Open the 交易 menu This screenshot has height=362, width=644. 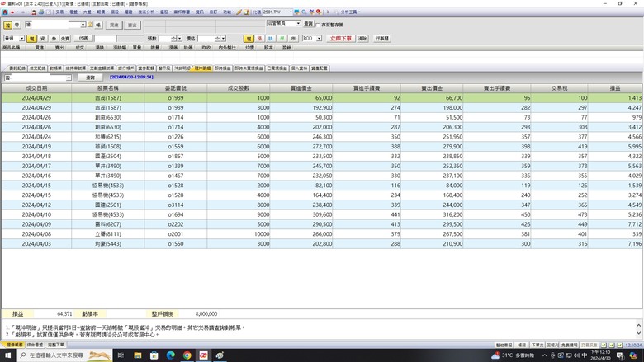59,12
